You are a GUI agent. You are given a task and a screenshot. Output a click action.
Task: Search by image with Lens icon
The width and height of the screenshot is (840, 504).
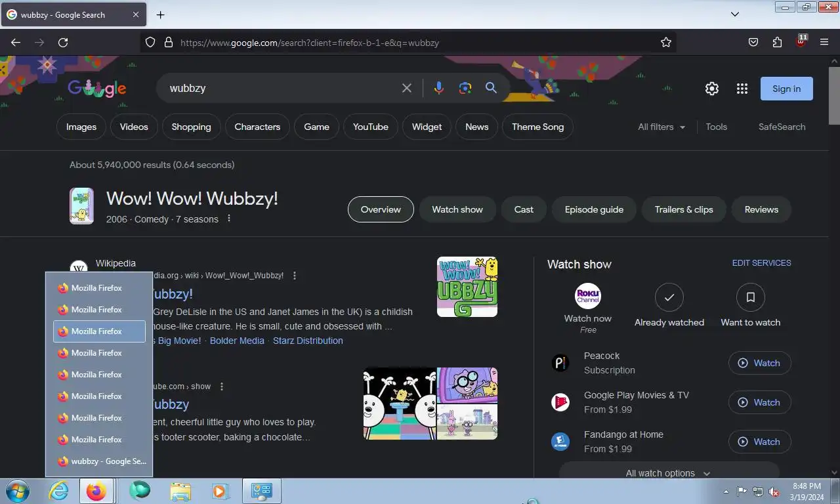click(x=465, y=88)
